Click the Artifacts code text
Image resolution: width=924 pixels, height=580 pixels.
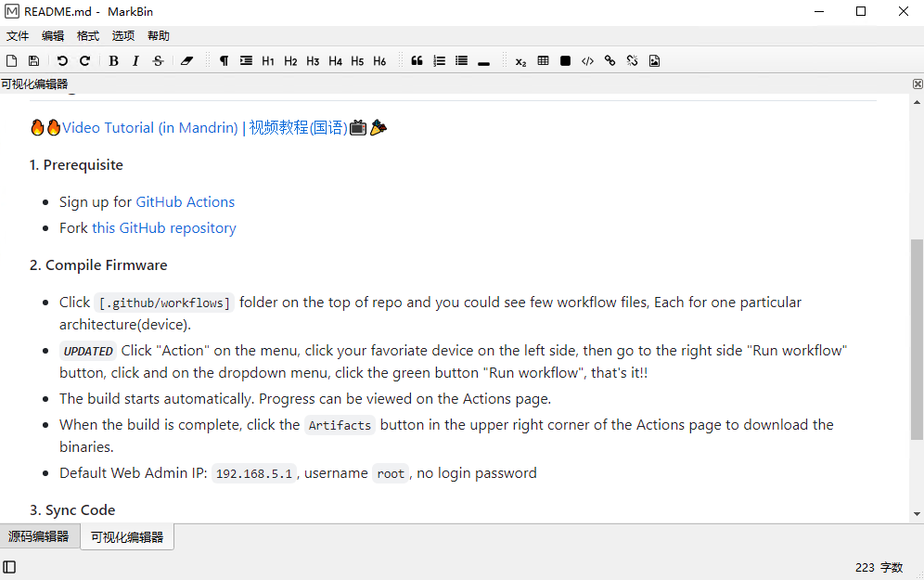pyautogui.click(x=340, y=426)
